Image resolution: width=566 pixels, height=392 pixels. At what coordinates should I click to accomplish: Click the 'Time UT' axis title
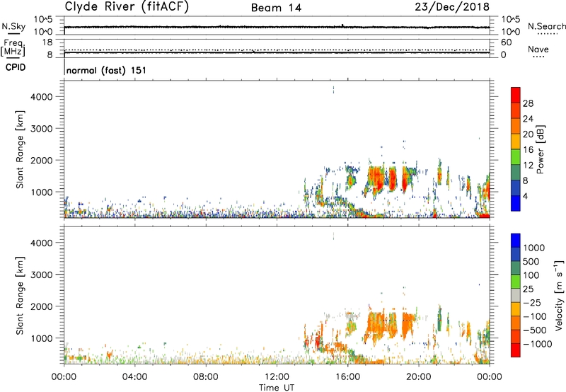277,387
